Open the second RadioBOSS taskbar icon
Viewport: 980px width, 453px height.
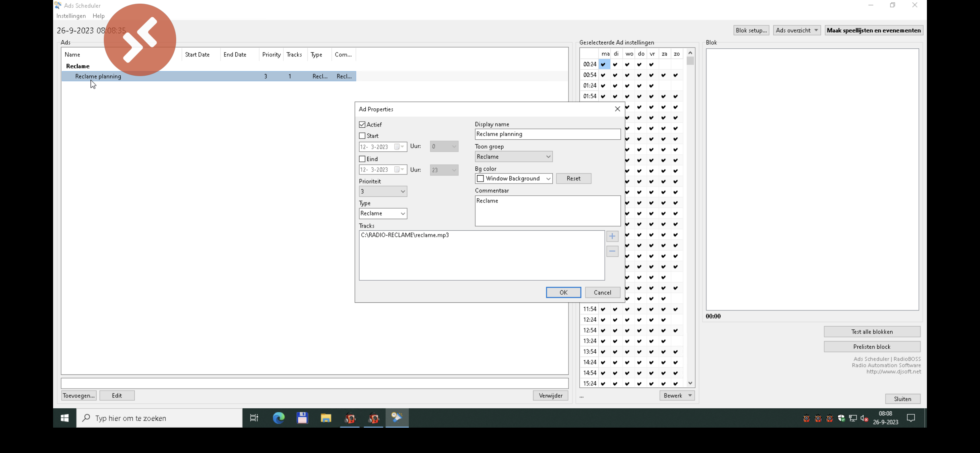[374, 418]
